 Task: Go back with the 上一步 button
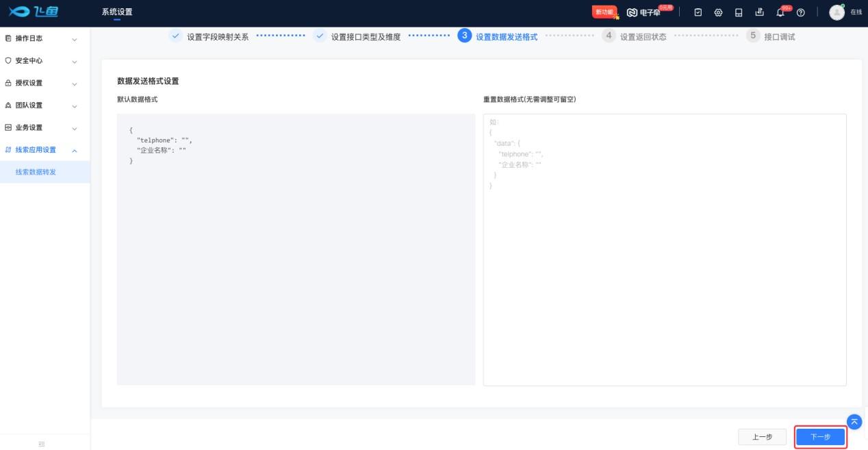[x=762, y=437]
